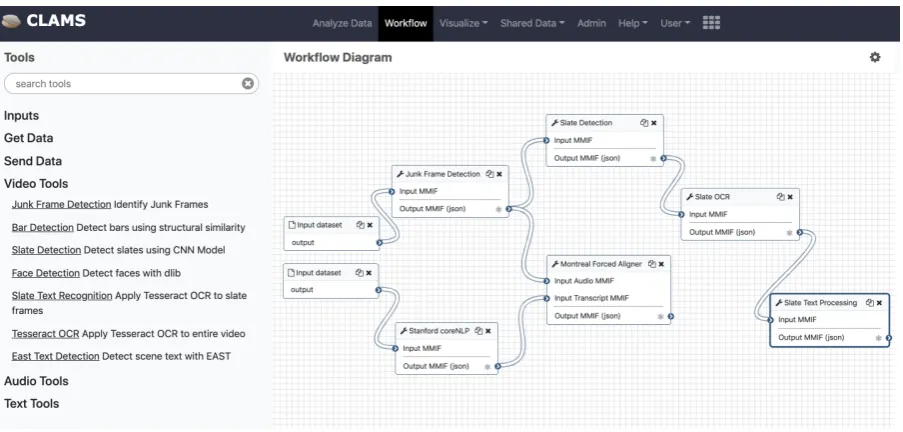Screen dimensions: 903x432
Task: Remove the Junk Frame Detection node
Action: [x=499, y=174]
